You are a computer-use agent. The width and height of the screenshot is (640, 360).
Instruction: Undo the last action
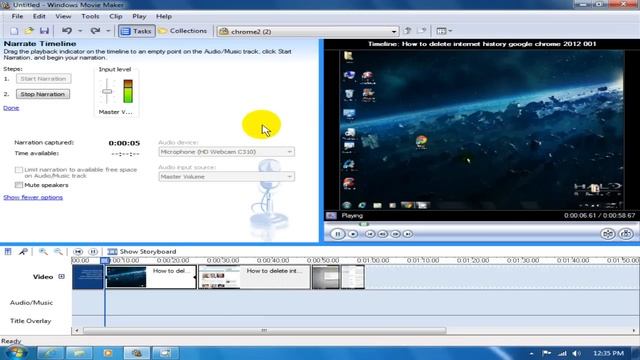[67, 31]
